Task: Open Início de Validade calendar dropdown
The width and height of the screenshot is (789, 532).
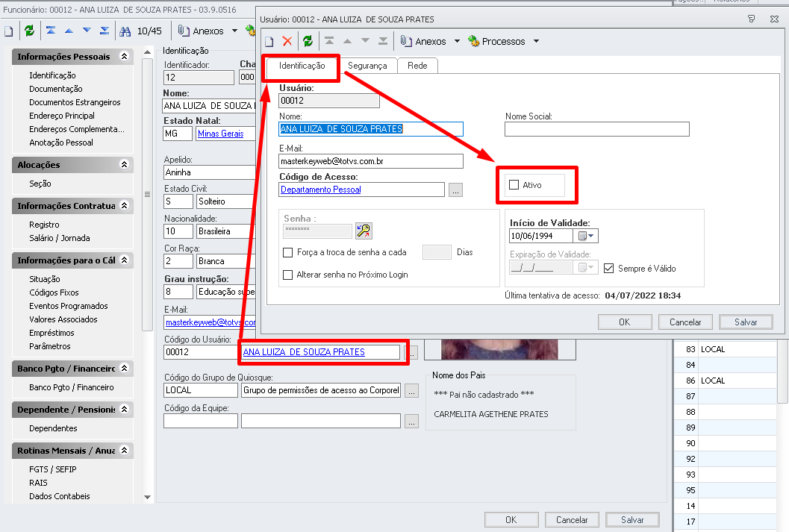Action: point(586,236)
